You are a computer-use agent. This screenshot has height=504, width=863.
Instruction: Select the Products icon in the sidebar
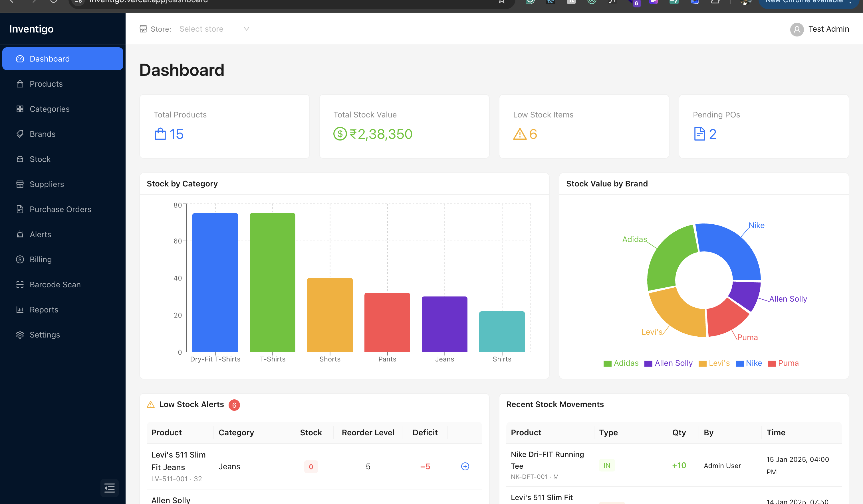click(x=20, y=84)
